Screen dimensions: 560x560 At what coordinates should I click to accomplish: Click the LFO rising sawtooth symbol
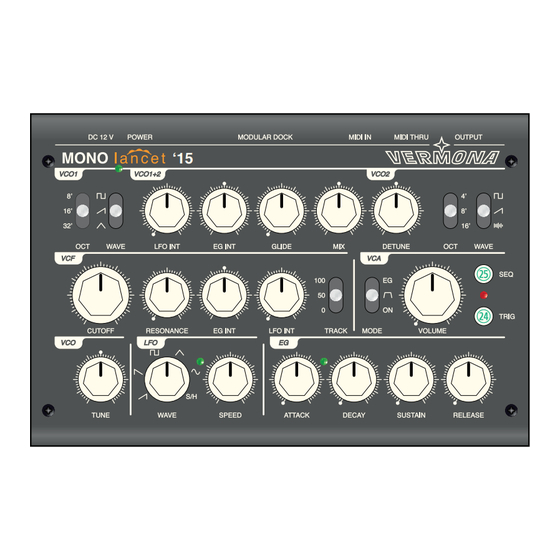click(x=143, y=396)
